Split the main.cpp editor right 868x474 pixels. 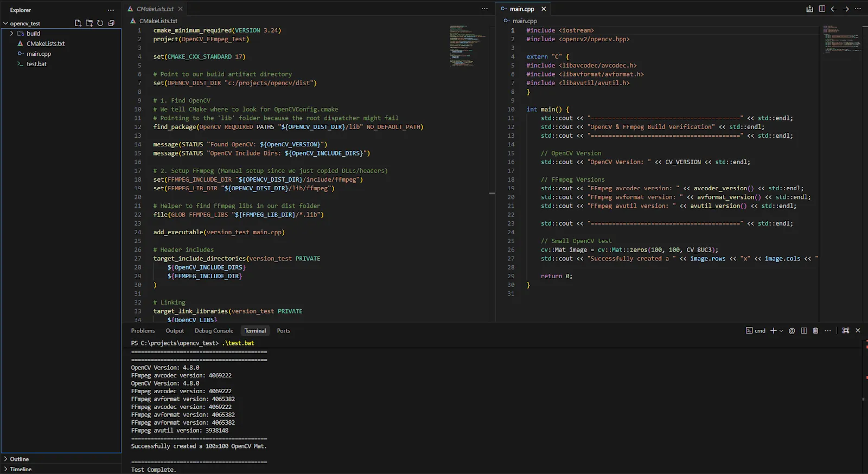[x=822, y=9]
